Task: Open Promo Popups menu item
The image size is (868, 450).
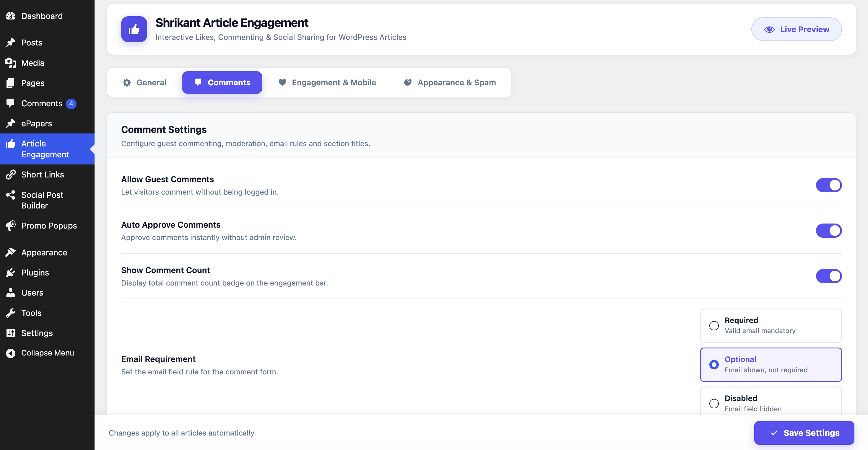Action: (47, 225)
